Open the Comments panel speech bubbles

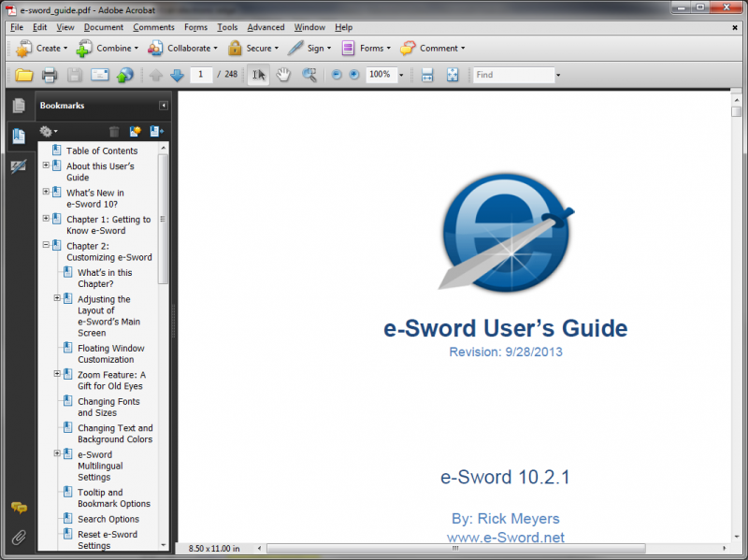click(x=19, y=508)
